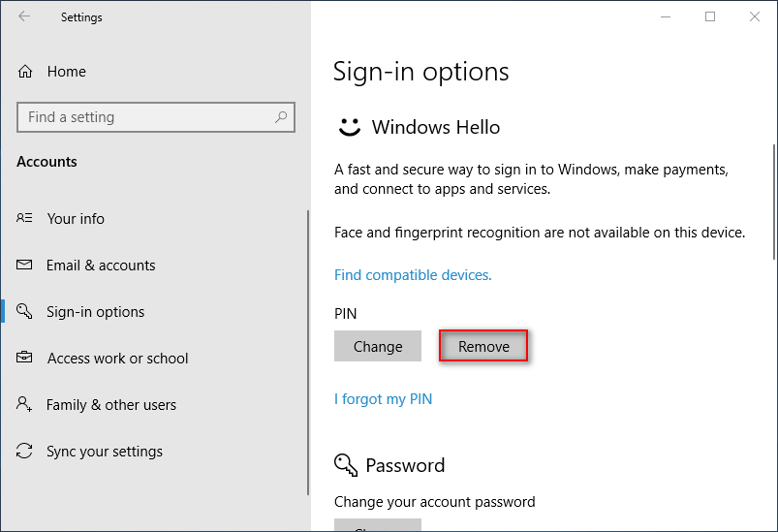Click the Find a setting search box
Viewport: 778px width, 532px height.
coord(145,117)
